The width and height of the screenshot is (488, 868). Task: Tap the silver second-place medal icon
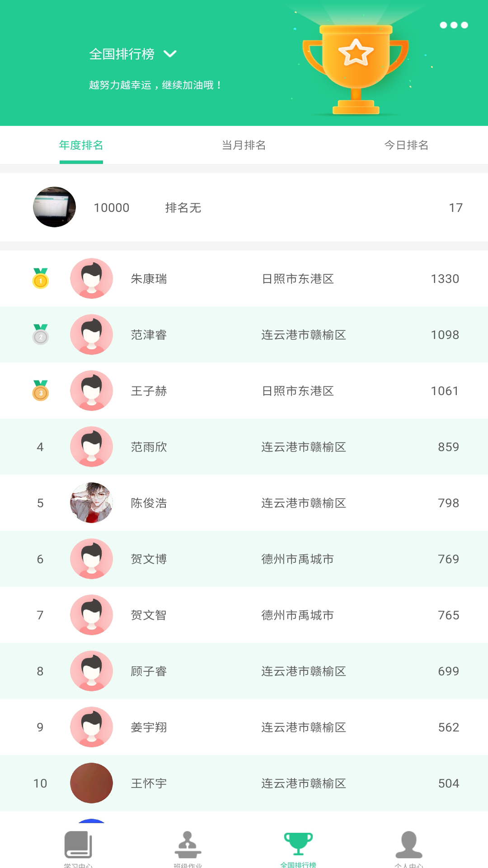41,335
